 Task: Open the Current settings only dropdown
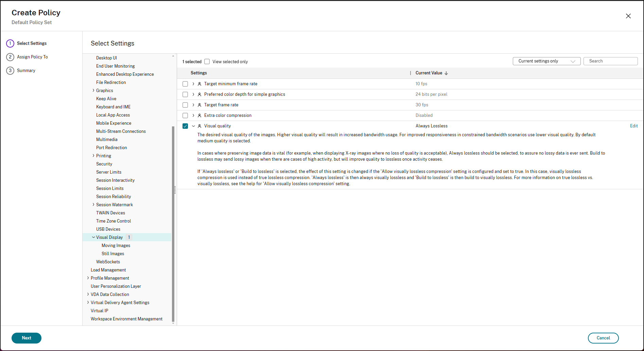point(546,61)
